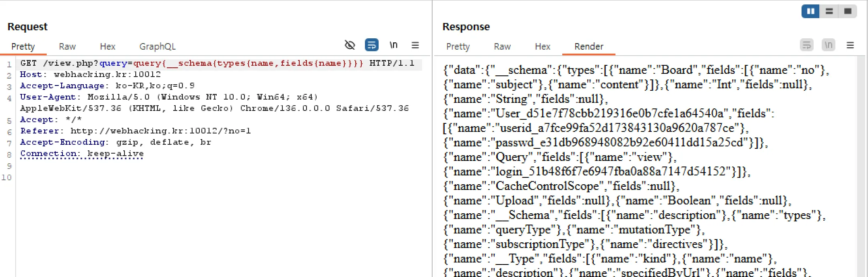The width and height of the screenshot is (868, 277).
Task: Toggle non-printable \n characters in Request
Action: click(394, 45)
